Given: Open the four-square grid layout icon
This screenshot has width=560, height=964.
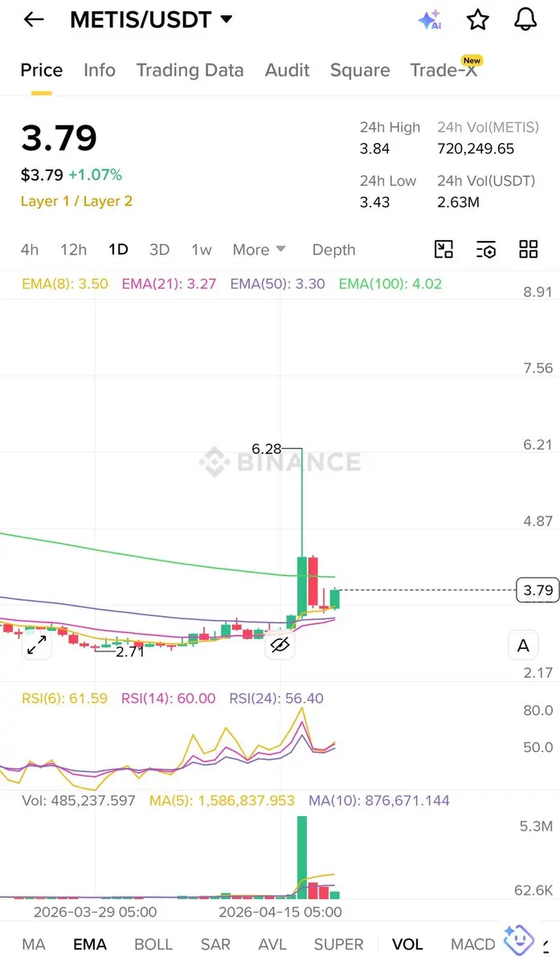Looking at the screenshot, I should [x=528, y=249].
